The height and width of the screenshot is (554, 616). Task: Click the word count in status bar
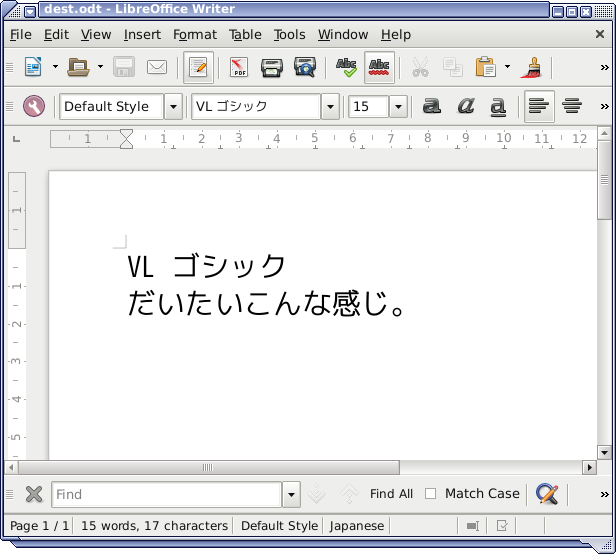(154, 526)
